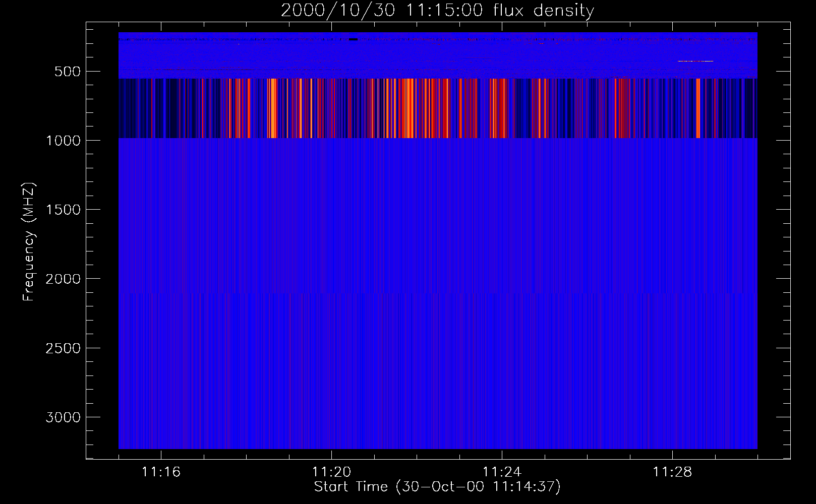Click the 1000 frequency tick label
This screenshot has height=504, width=816.
(x=63, y=141)
